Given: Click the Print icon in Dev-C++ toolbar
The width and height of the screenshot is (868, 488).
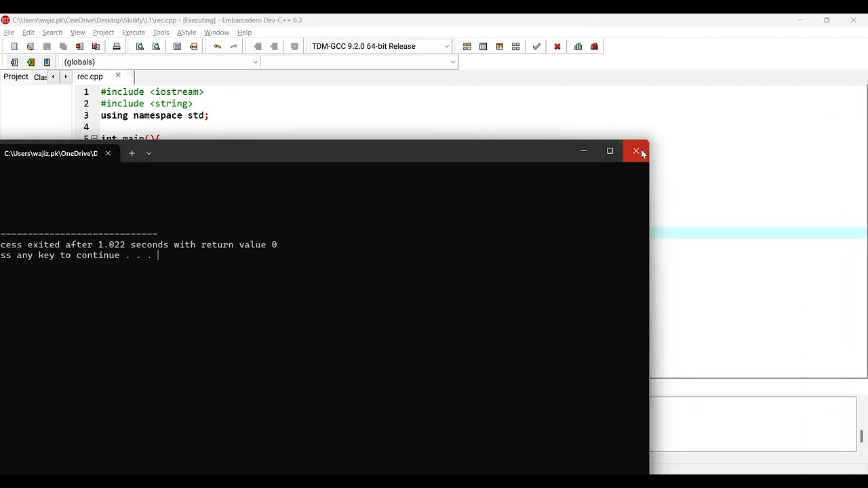Looking at the screenshot, I should (x=117, y=46).
